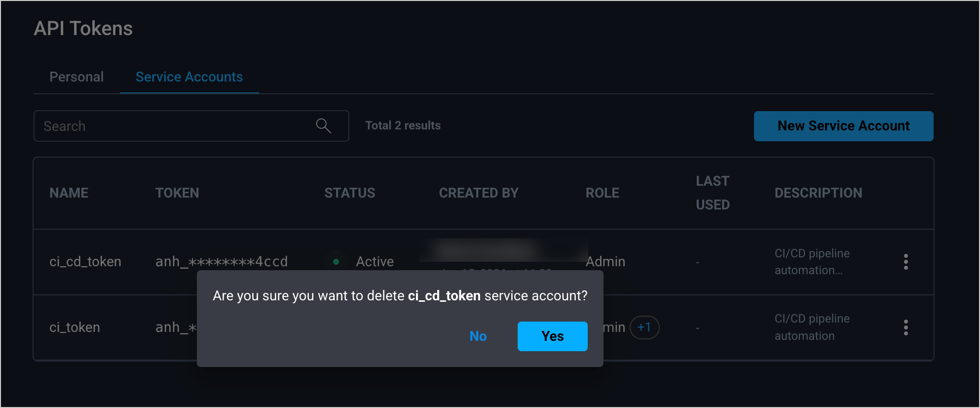This screenshot has width=980, height=408.
Task: Expand the +1 additional roles badge
Action: coord(644,327)
